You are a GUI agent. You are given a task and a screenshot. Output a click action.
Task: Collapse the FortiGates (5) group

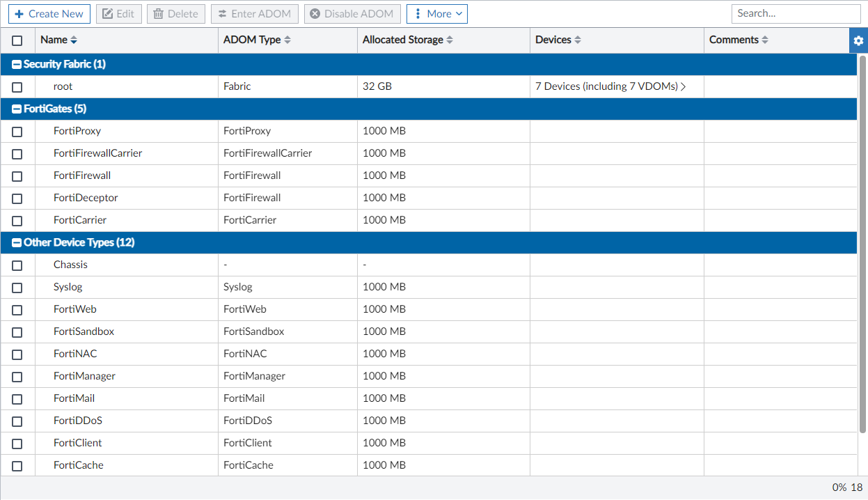pyautogui.click(x=17, y=109)
